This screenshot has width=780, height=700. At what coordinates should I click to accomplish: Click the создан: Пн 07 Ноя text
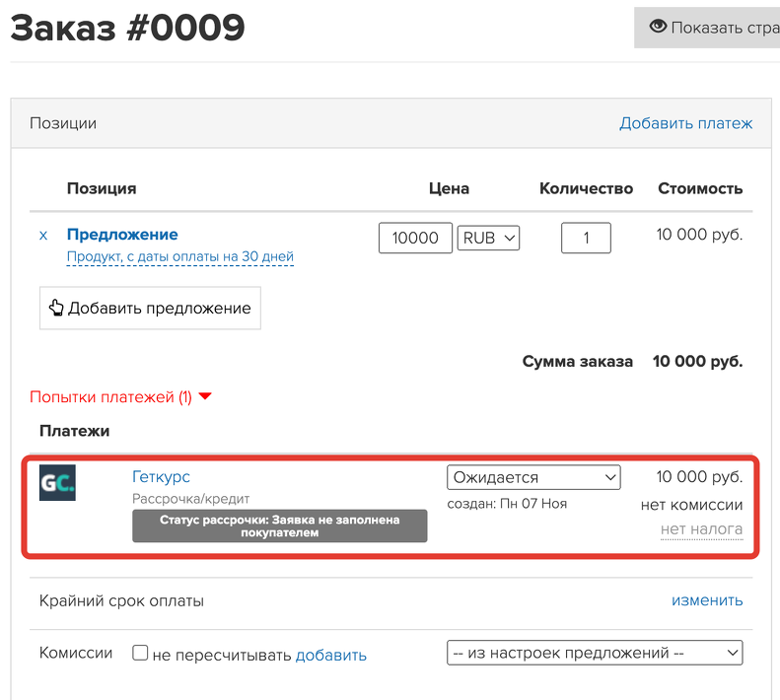pyautogui.click(x=507, y=504)
